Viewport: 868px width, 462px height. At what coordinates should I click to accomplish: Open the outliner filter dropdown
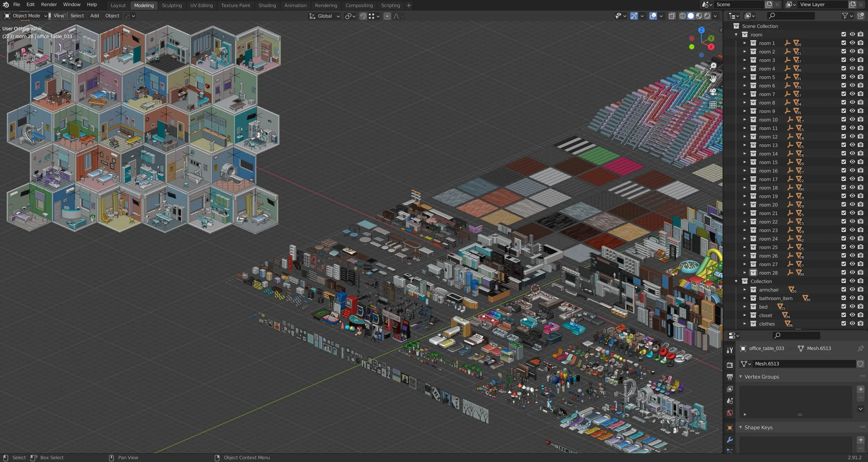tap(847, 16)
